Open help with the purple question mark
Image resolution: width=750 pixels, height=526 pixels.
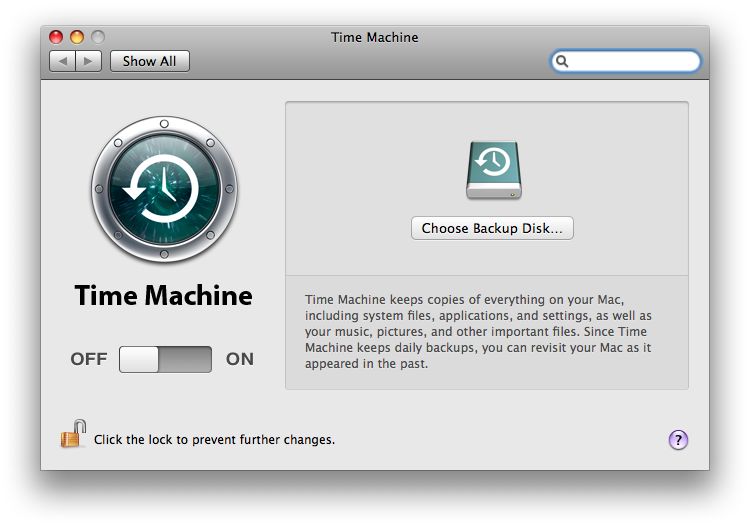pos(678,440)
